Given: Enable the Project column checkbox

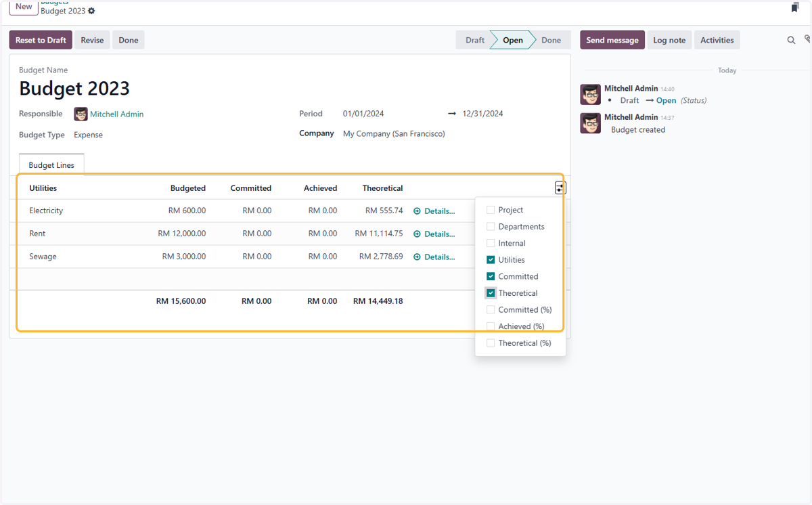Looking at the screenshot, I should 491,210.
